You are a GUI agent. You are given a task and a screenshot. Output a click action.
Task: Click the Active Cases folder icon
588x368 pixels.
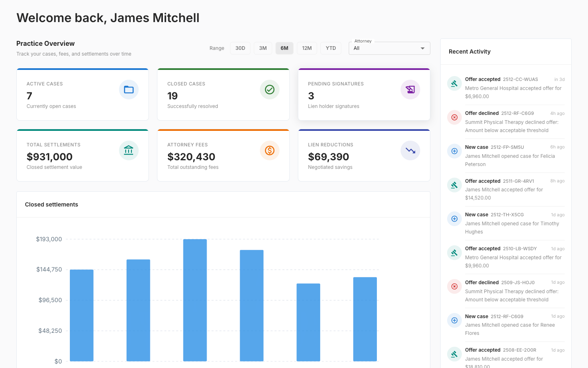click(x=129, y=89)
